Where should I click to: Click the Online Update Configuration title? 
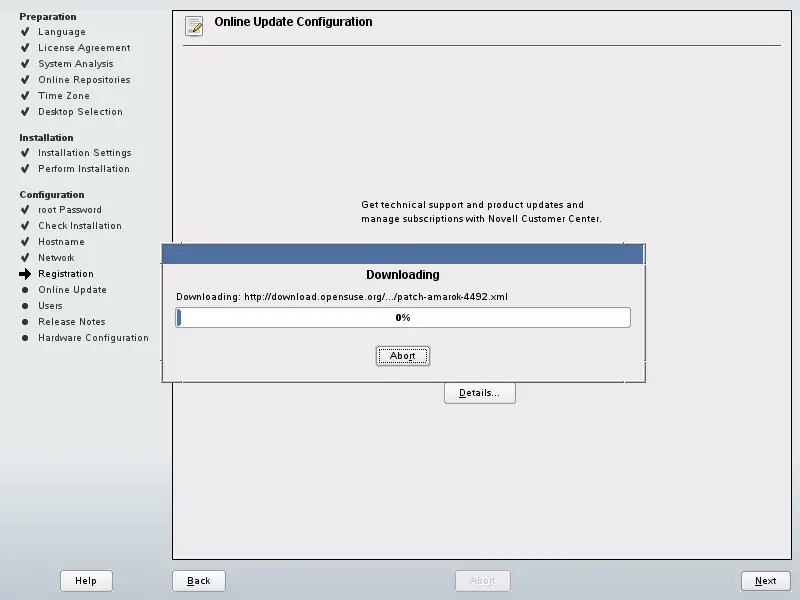(x=293, y=22)
